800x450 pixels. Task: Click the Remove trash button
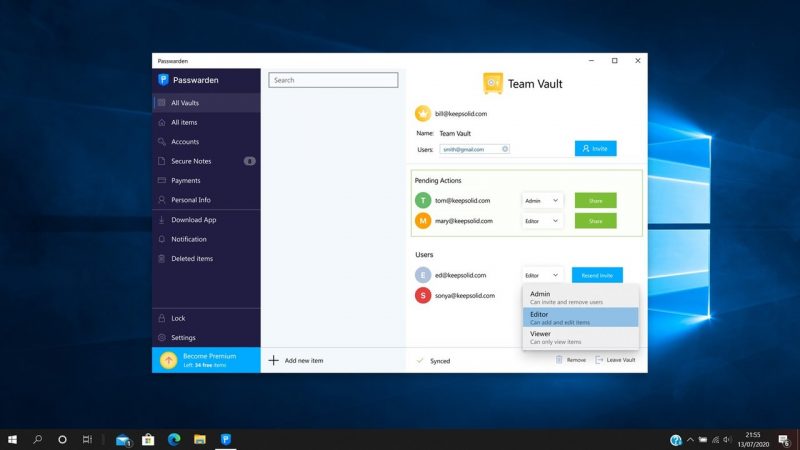[x=571, y=360]
